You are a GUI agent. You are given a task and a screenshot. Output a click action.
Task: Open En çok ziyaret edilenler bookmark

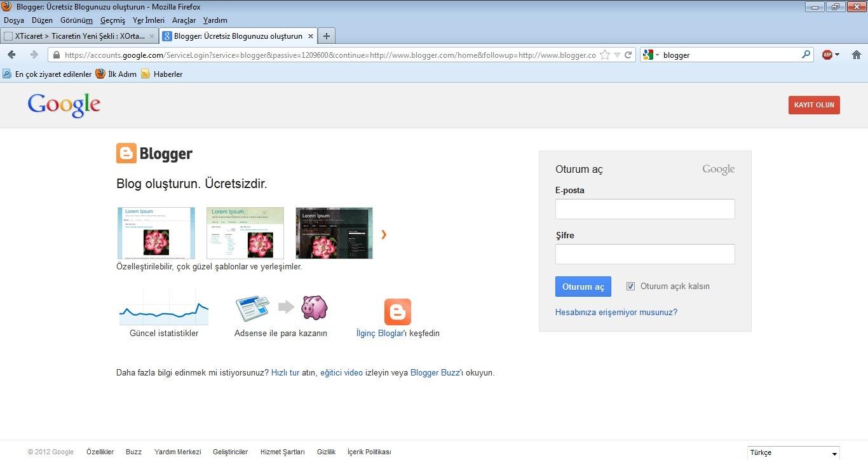point(48,74)
